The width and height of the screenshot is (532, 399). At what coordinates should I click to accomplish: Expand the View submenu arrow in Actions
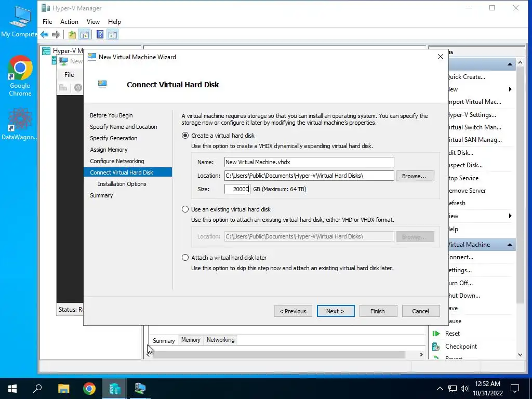[x=510, y=216]
